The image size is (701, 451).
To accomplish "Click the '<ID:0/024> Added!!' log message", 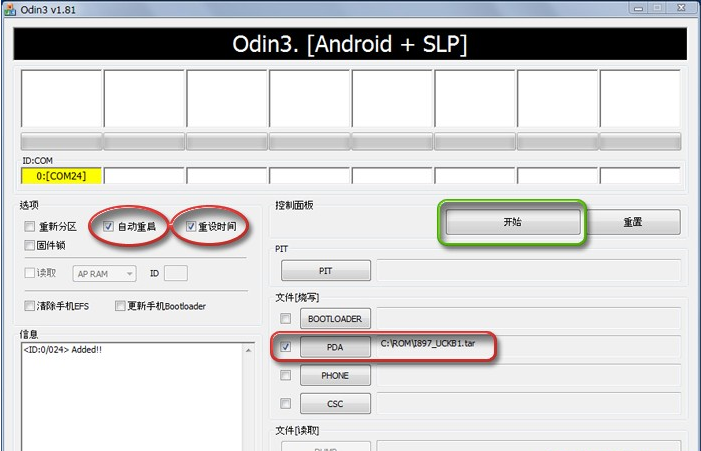I will 63,350.
